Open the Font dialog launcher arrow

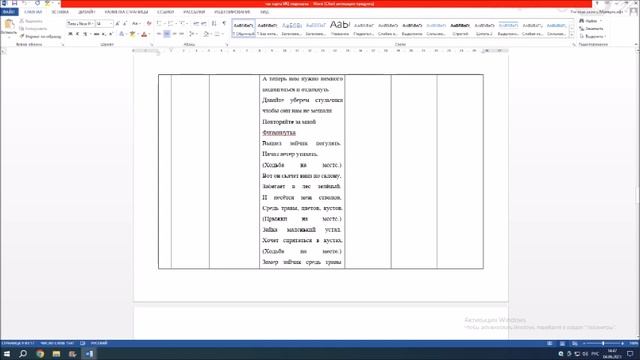click(x=152, y=44)
